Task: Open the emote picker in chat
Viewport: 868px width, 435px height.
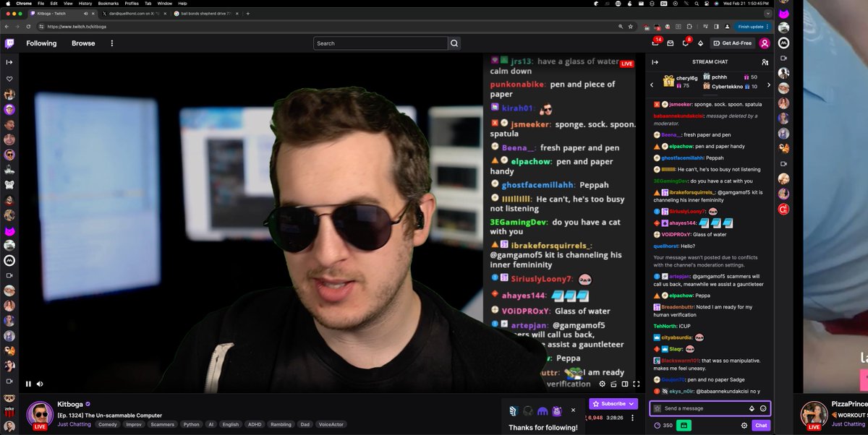Action: [x=763, y=408]
